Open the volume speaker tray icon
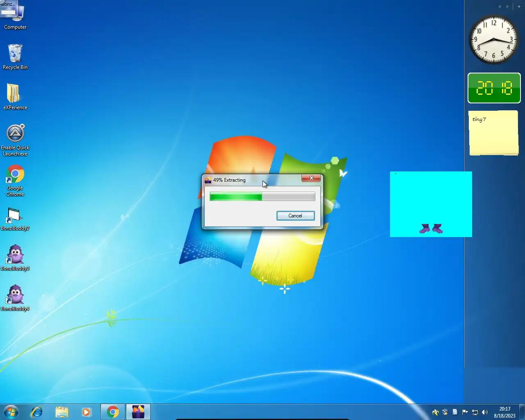525x420 pixels. click(x=485, y=412)
